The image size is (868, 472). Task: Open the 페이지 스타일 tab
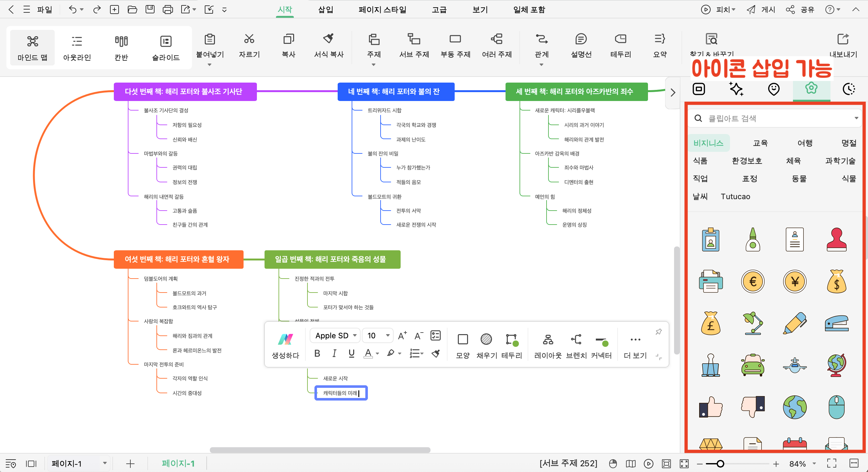pos(382,10)
